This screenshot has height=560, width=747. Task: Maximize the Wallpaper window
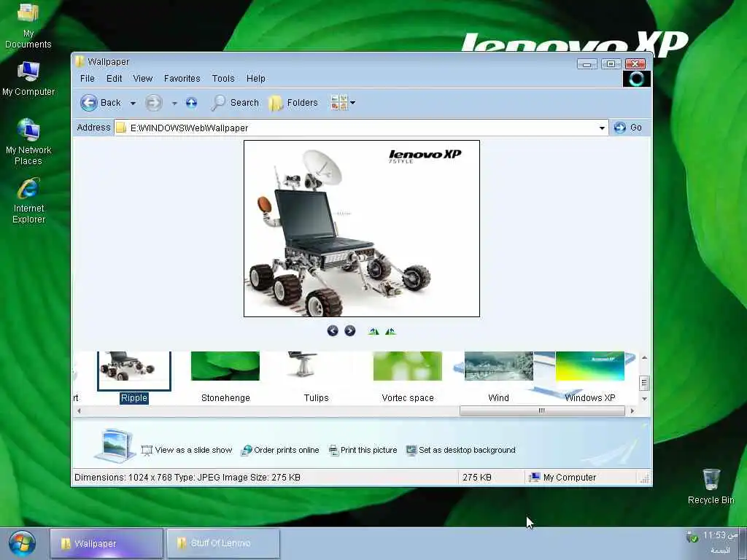coord(611,64)
